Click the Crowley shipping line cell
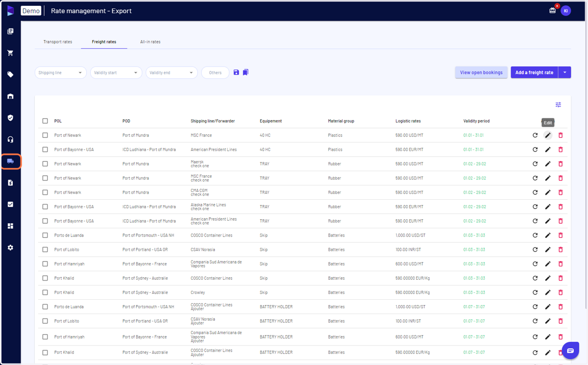 pos(197,292)
